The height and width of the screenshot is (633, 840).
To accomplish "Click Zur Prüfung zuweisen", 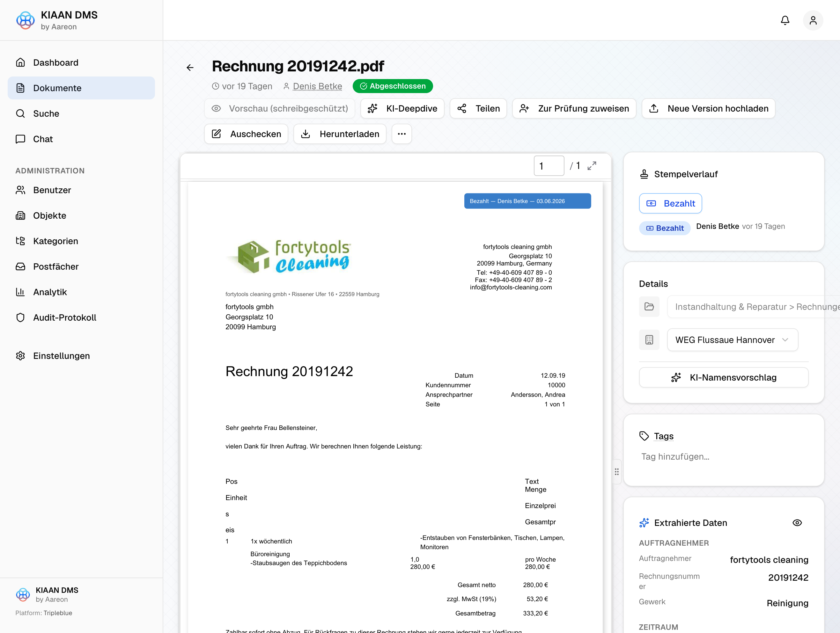I will (x=574, y=109).
